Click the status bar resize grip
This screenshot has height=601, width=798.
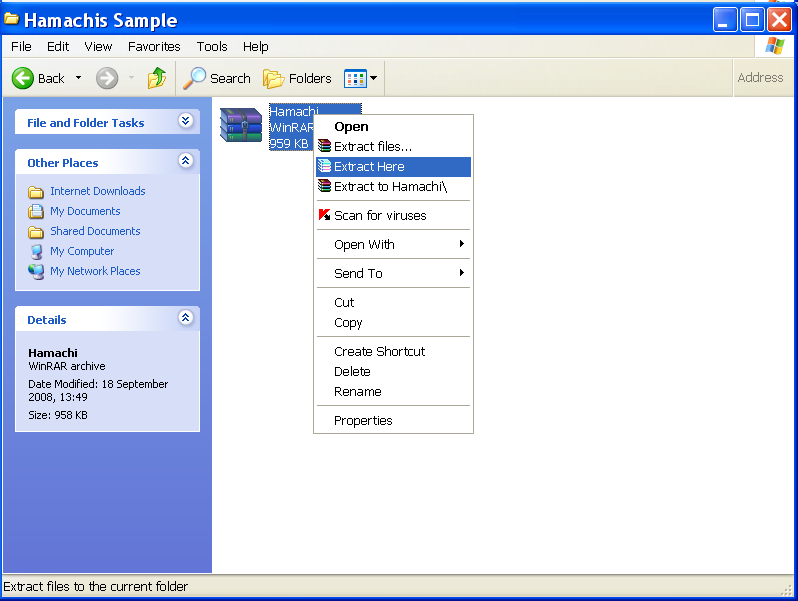click(787, 589)
